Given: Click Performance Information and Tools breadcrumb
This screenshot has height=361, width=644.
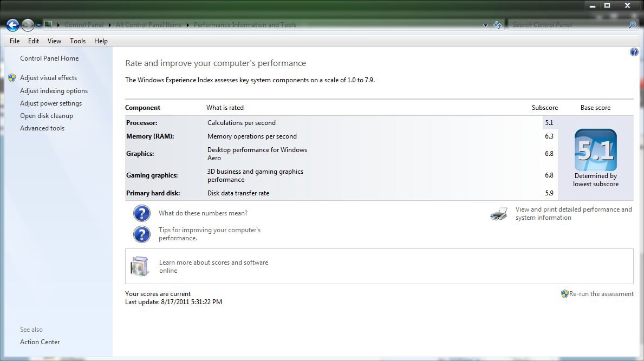Looking at the screenshot, I should [245, 25].
